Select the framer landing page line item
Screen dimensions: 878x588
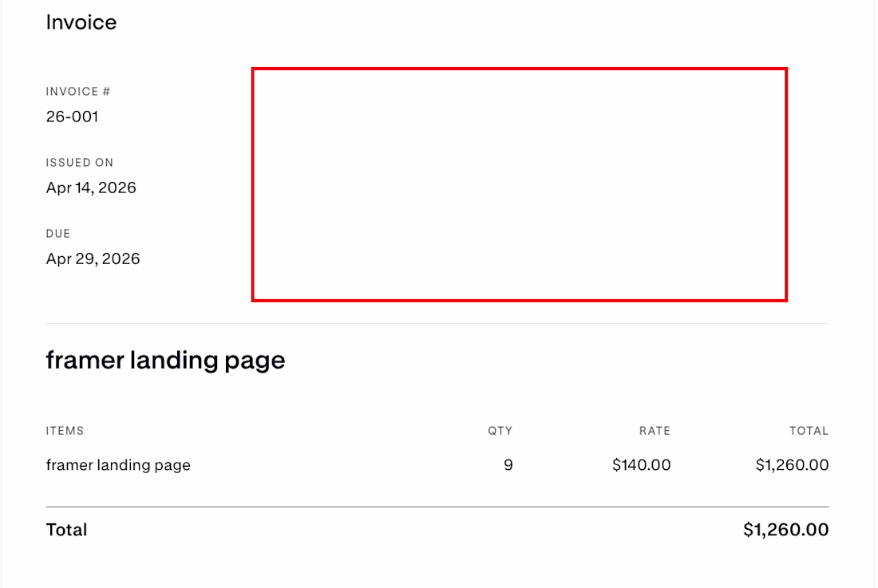(118, 464)
